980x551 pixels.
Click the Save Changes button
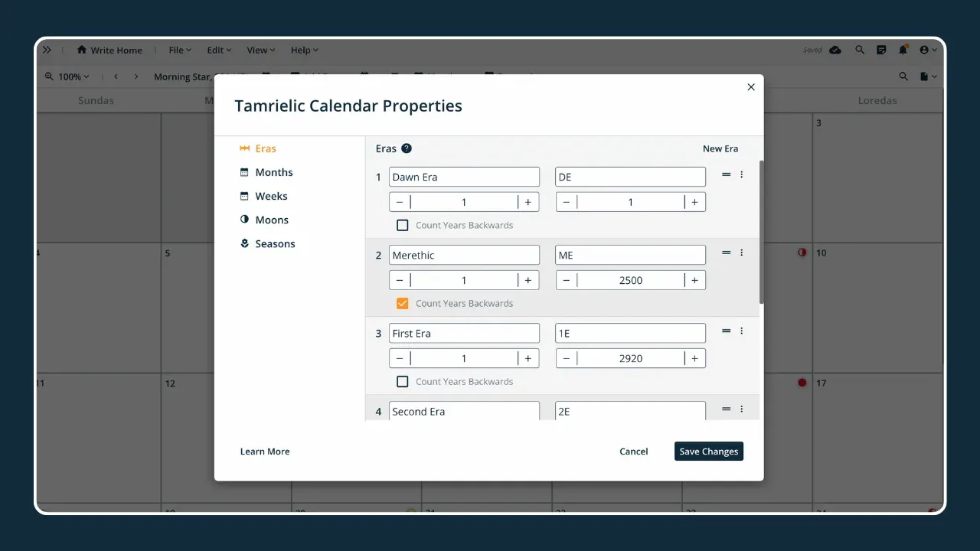(x=708, y=452)
